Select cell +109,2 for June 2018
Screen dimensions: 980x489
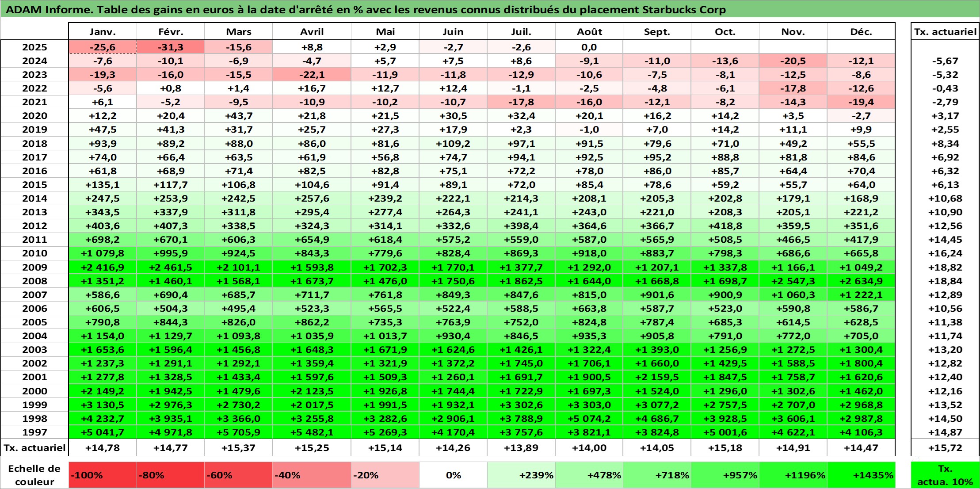click(x=453, y=144)
